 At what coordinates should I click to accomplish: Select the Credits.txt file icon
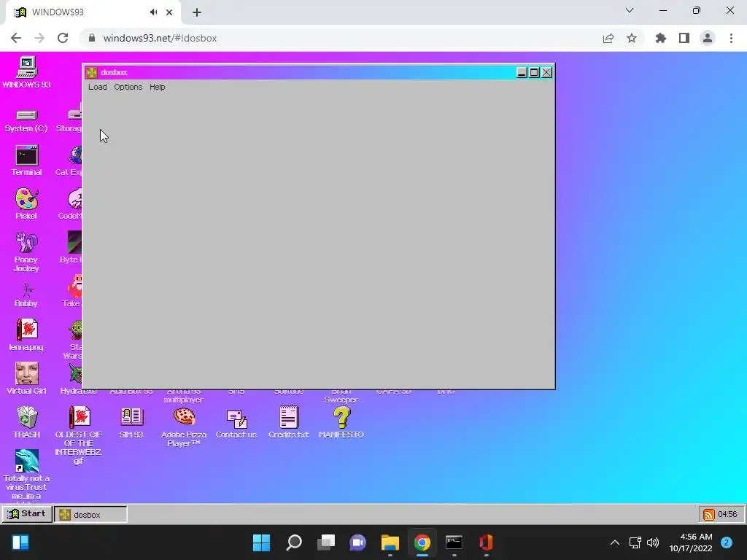point(289,422)
